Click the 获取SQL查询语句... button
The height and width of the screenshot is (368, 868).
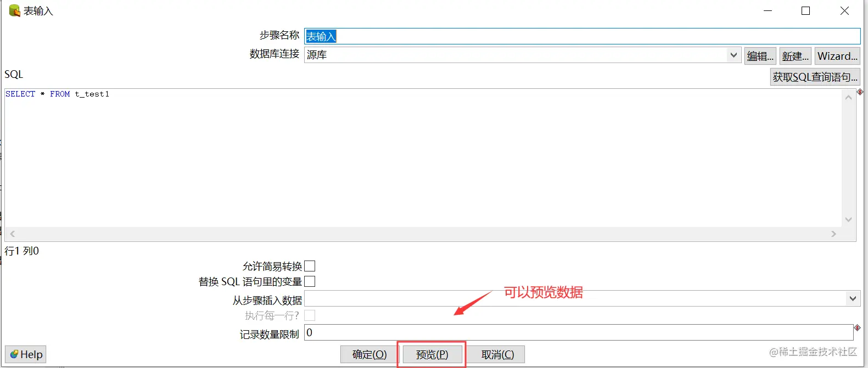point(815,77)
